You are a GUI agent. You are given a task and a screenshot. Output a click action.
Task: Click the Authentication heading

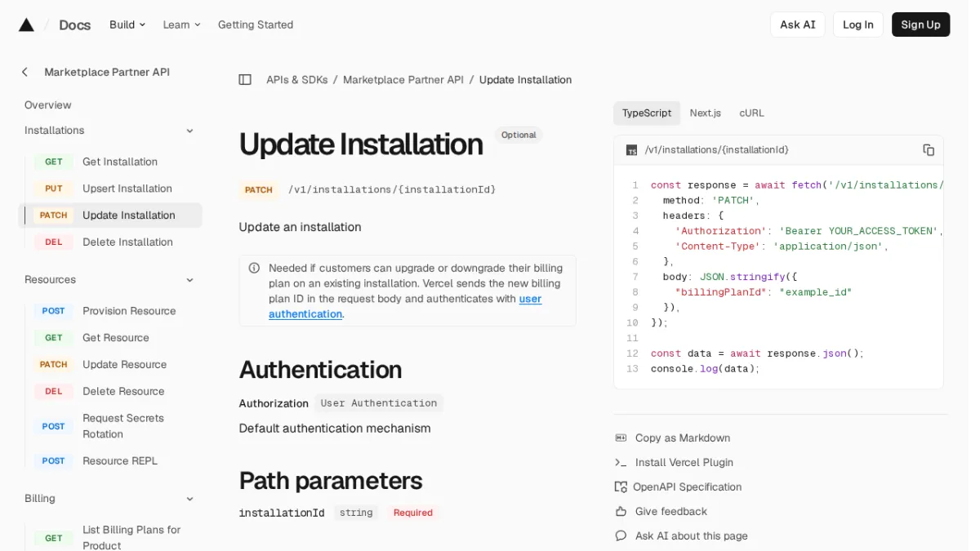point(320,370)
